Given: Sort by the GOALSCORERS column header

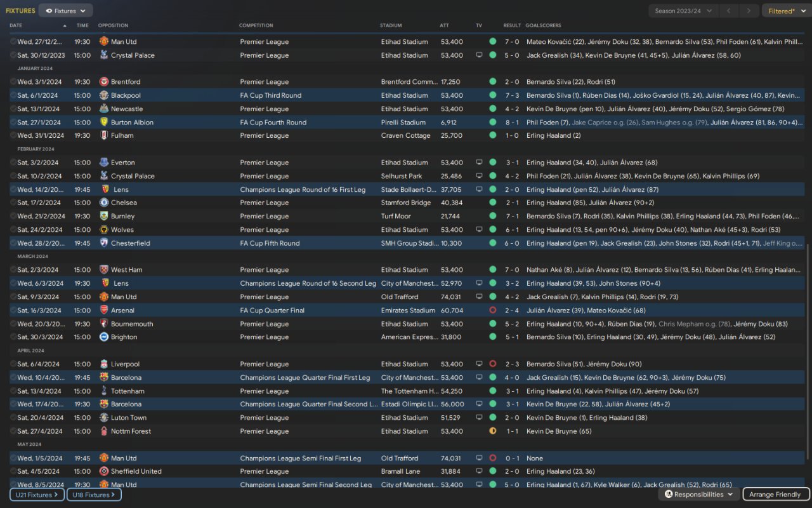Looking at the screenshot, I should pos(543,25).
